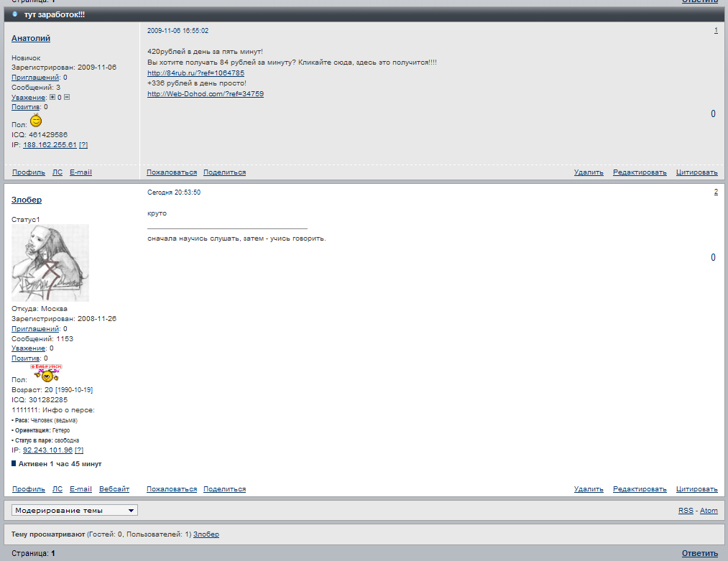
Task: Open the RSS feed link
Action: point(686,511)
